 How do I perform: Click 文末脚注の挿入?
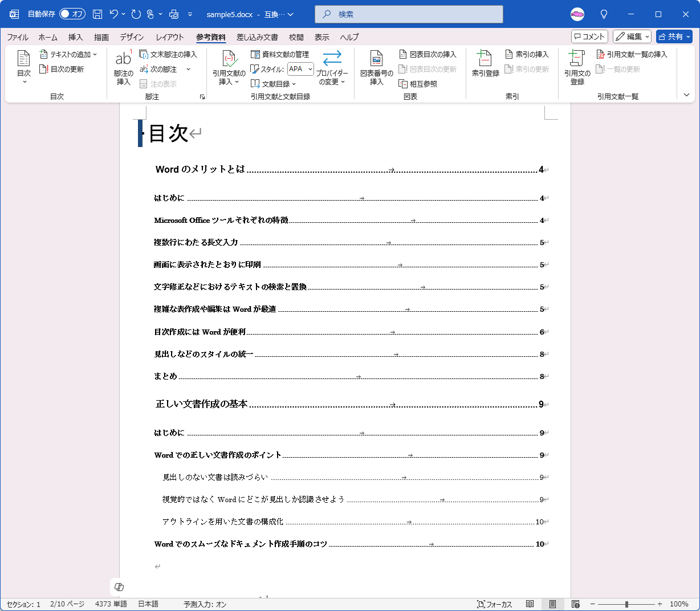tap(168, 54)
